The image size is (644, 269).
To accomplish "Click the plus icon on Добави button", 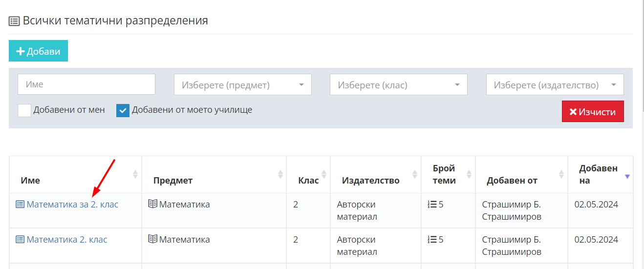I will coord(21,51).
